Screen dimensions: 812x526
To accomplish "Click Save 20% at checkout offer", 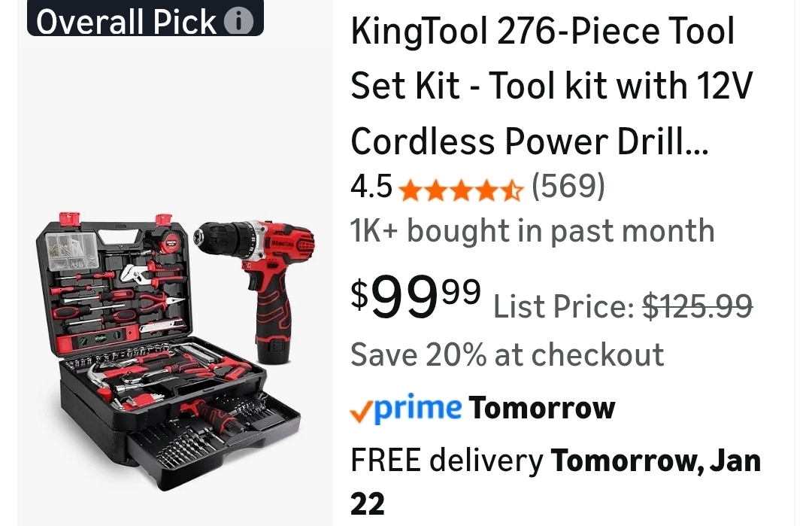I will (507, 355).
